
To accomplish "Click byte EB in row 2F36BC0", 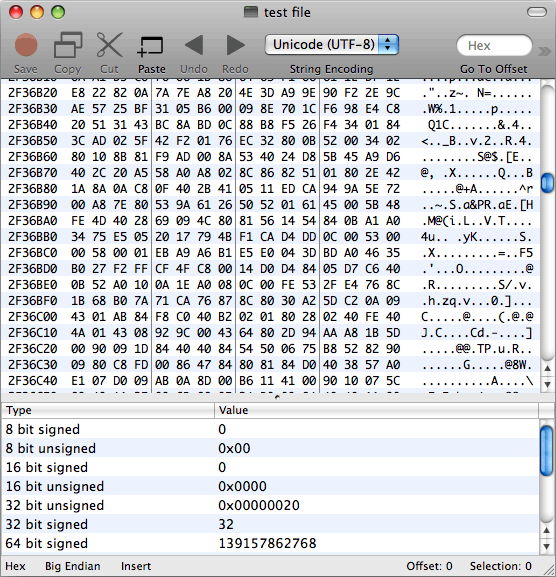I will [x=162, y=253].
